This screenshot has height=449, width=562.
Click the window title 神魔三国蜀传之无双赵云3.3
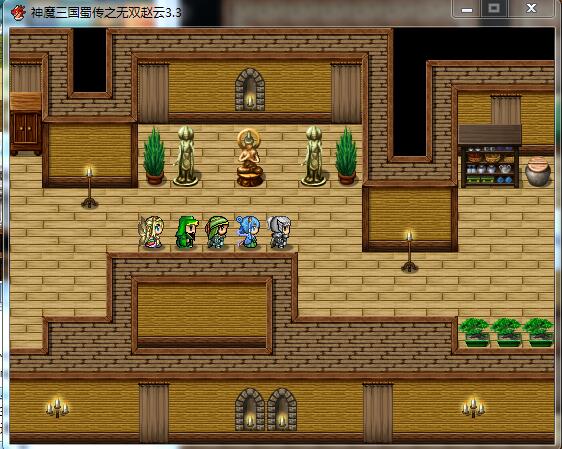(106, 13)
